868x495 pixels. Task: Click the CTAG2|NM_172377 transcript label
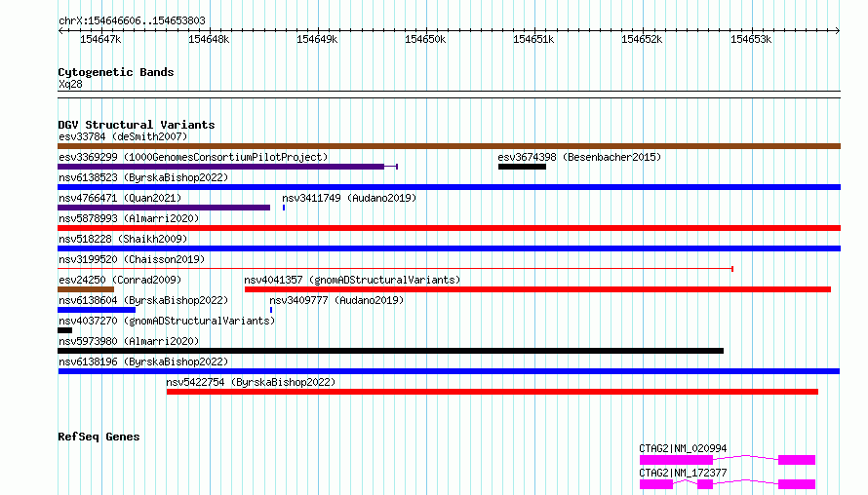pos(683,473)
